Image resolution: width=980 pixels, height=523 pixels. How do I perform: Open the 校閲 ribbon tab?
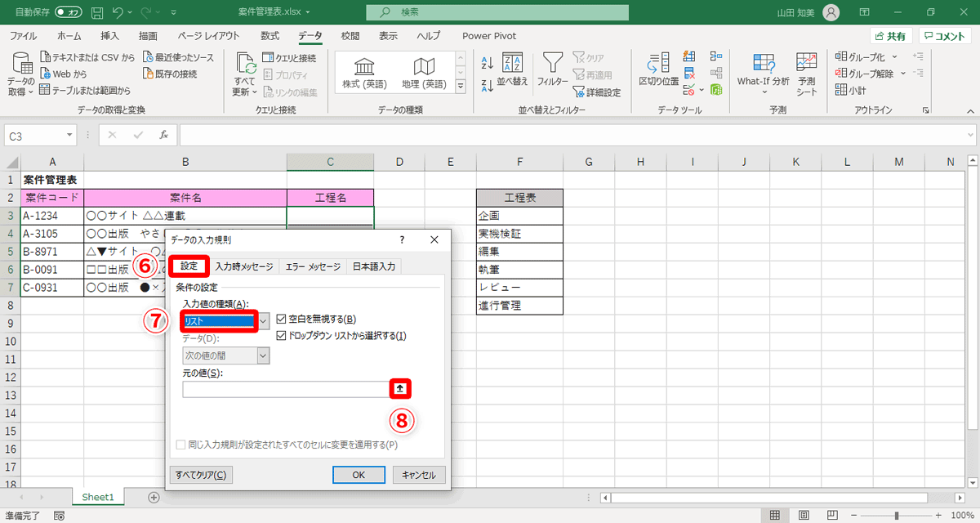350,36
